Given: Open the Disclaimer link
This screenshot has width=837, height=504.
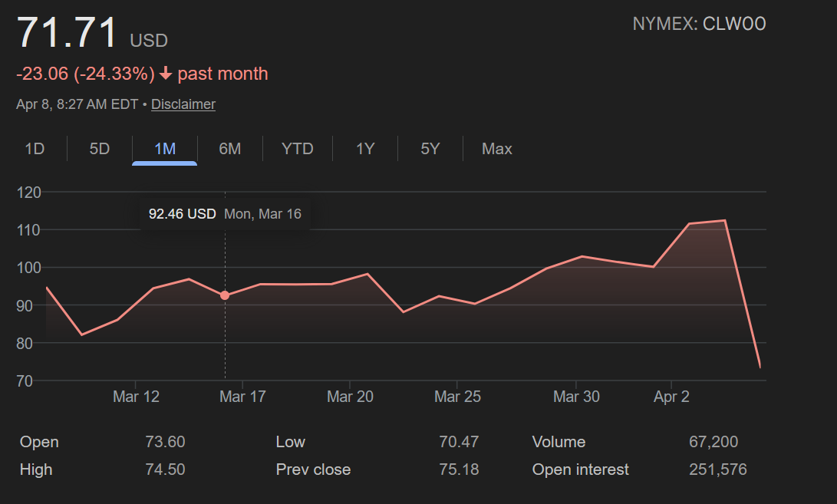Looking at the screenshot, I should [183, 104].
